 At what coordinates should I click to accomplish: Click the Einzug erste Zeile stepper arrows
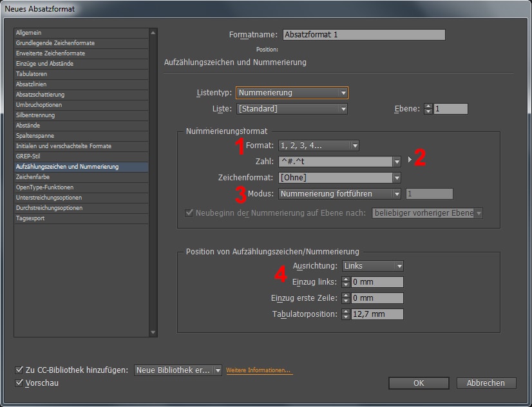346,298
